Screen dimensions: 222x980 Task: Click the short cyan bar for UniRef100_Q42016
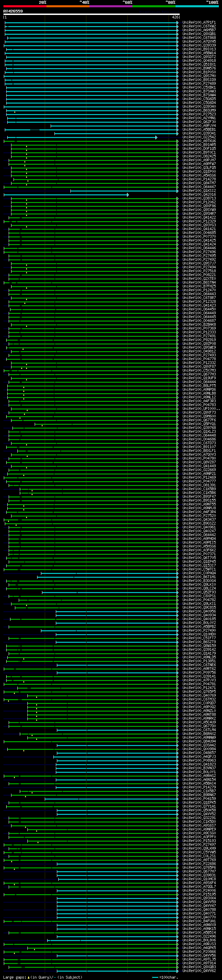coord(66,195)
